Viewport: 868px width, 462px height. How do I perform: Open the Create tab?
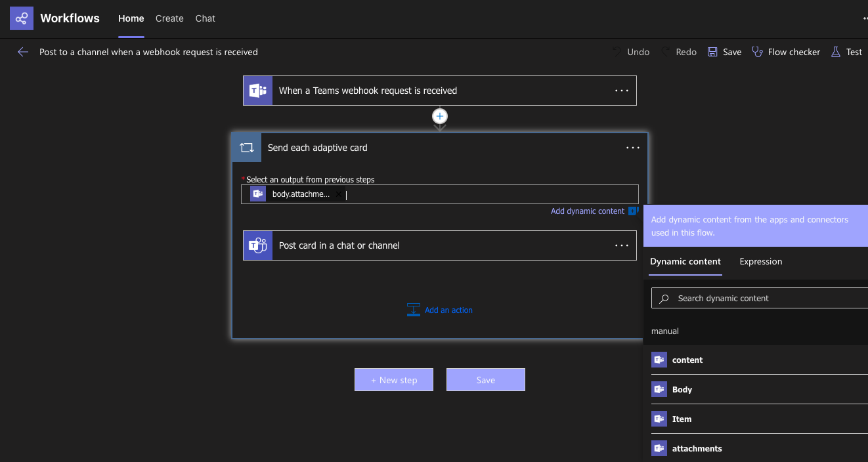(169, 18)
